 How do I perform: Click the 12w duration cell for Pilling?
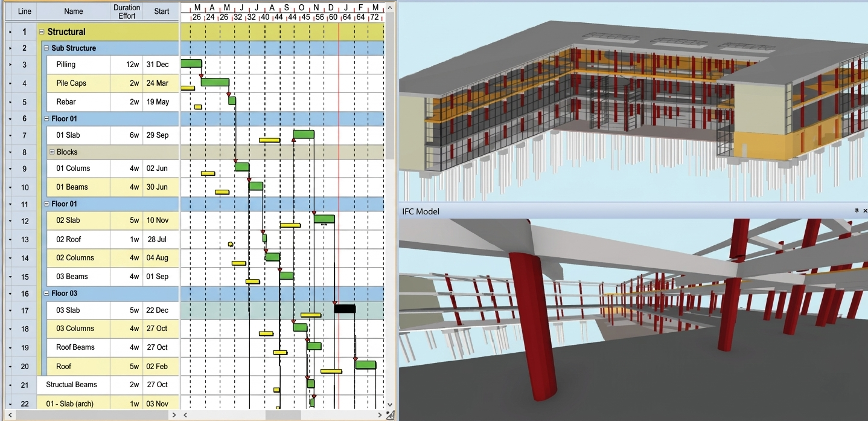[x=127, y=65]
